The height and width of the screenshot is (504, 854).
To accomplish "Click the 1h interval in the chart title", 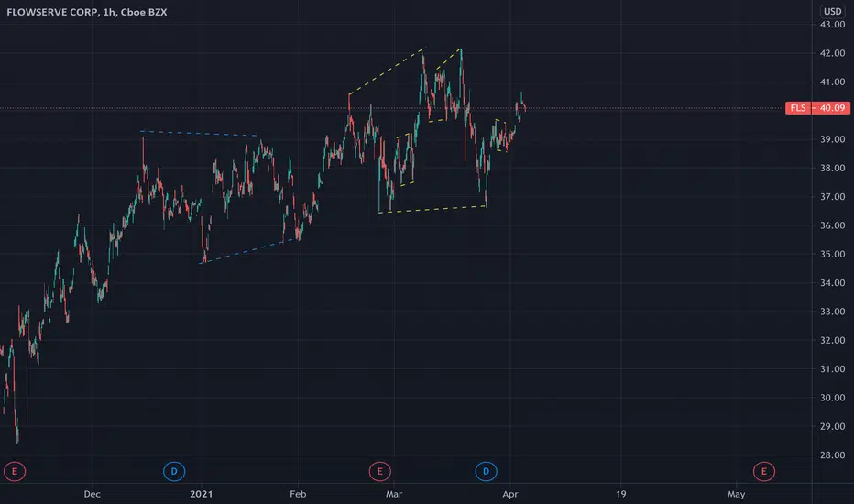I will (109, 12).
